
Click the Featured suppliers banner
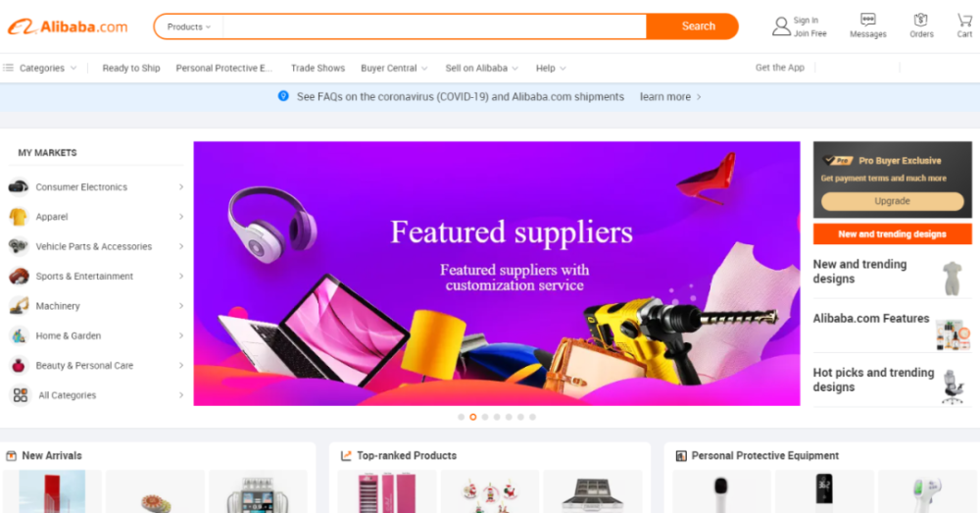(x=497, y=274)
